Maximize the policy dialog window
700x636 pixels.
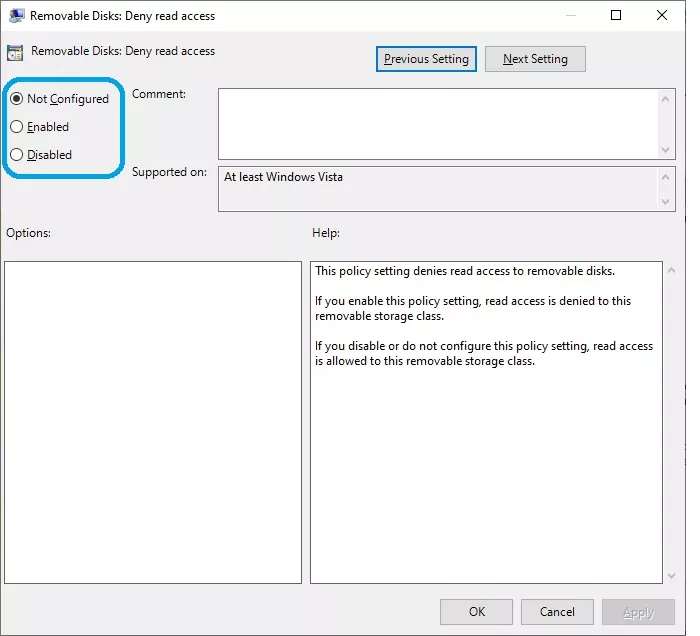pos(616,15)
